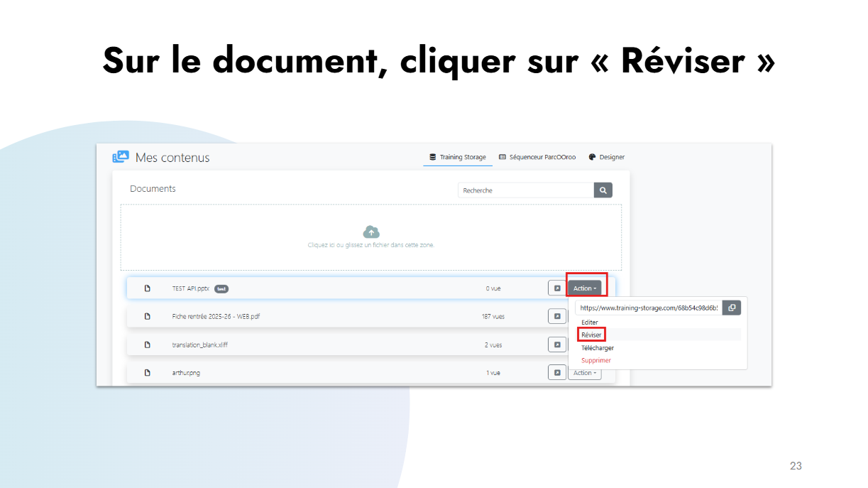The height and width of the screenshot is (488, 868).
Task: Click the file icon of arthur.png
Action: pyautogui.click(x=148, y=373)
